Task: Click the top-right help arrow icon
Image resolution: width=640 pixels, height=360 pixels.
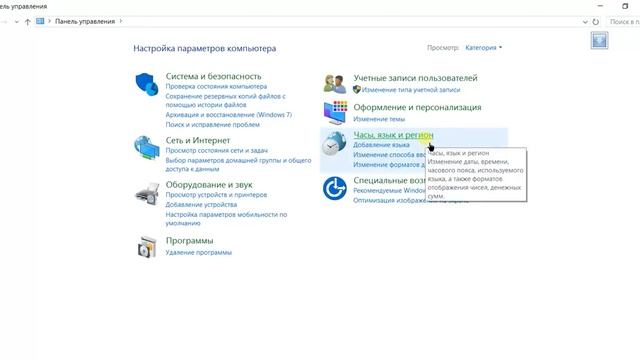Action: [599, 40]
